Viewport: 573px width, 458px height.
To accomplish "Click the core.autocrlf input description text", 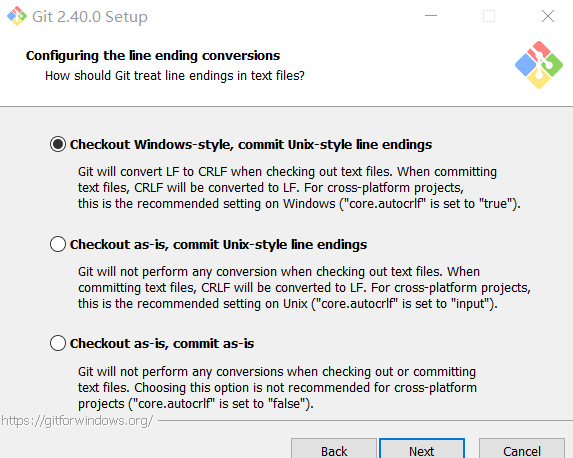I will [x=304, y=288].
